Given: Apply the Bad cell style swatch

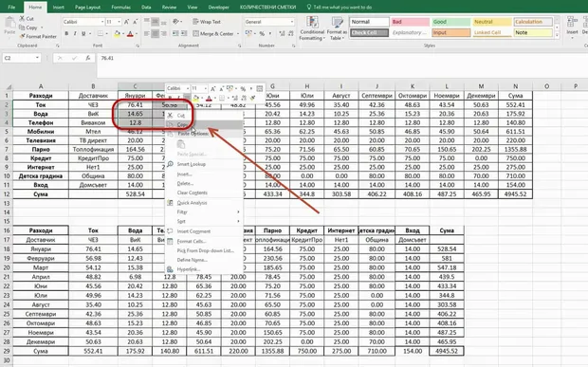Looking at the screenshot, I should click(x=410, y=22).
